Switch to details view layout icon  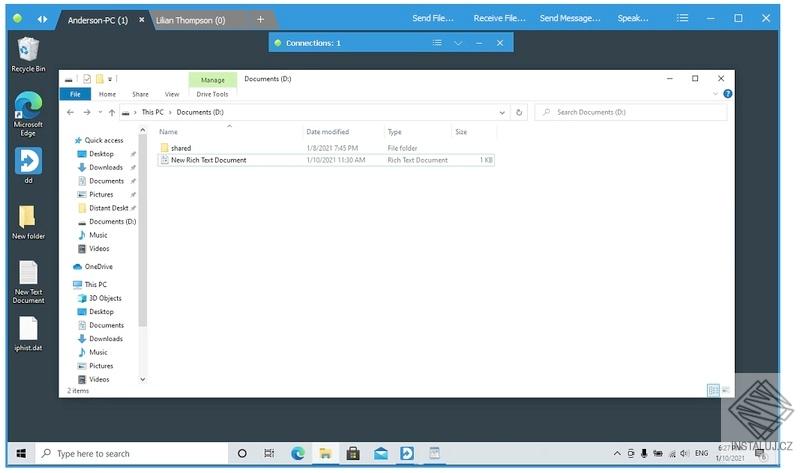pos(713,390)
